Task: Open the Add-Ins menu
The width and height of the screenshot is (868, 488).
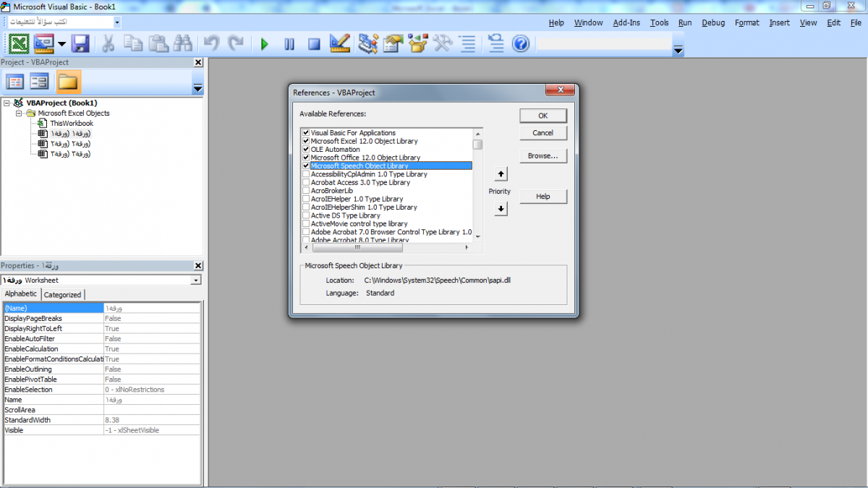Action: (626, 22)
